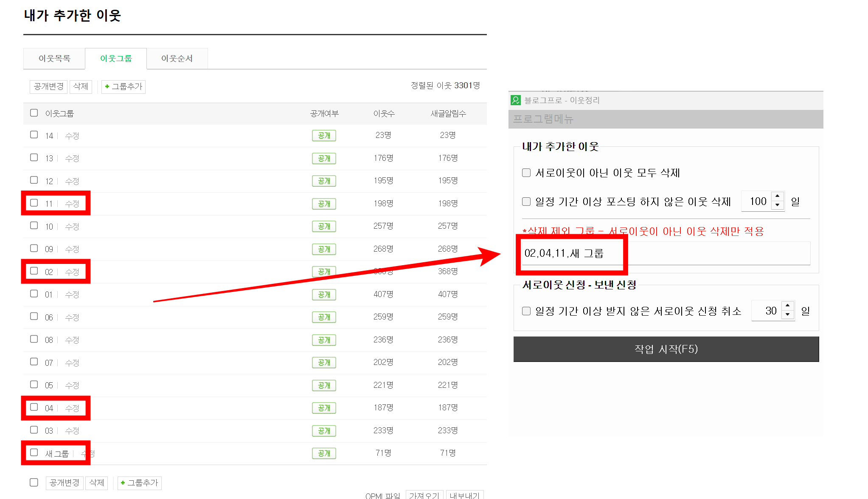Open the 이웃순서 tab
Image resolution: width=868 pixels, height=499 pixels.
pos(177,59)
